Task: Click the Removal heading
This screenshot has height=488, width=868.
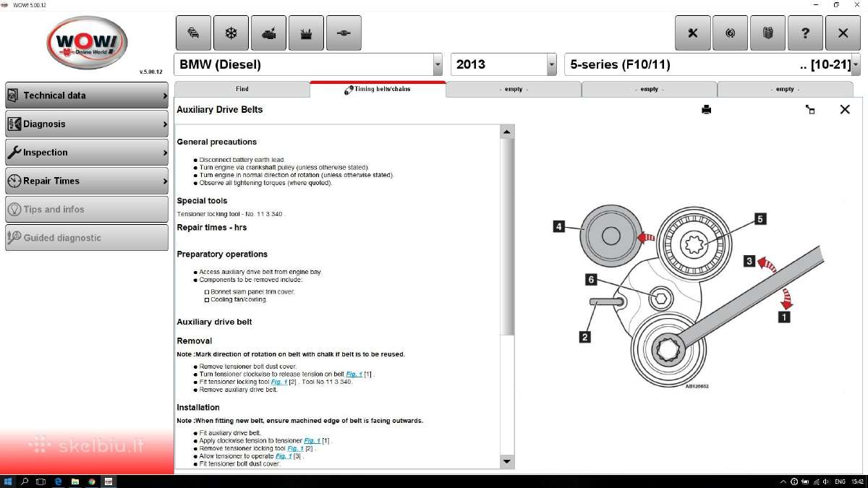Action: coord(195,341)
